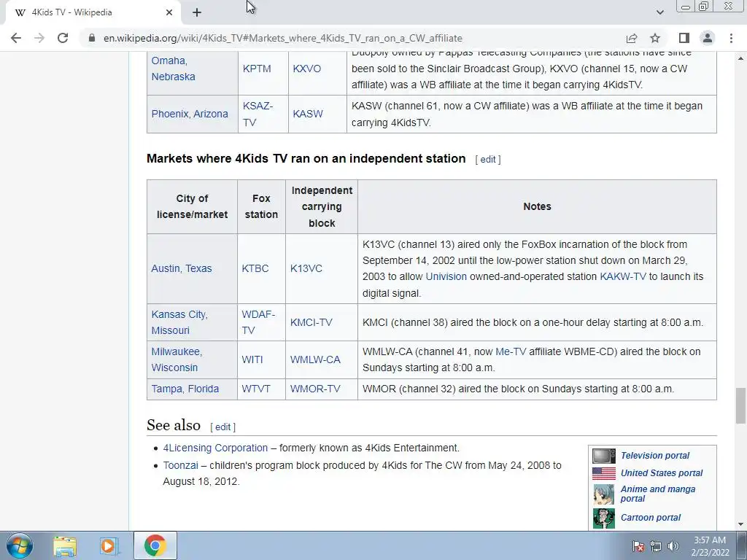
Task: Open the KPTM station link
Action: pyautogui.click(x=257, y=69)
